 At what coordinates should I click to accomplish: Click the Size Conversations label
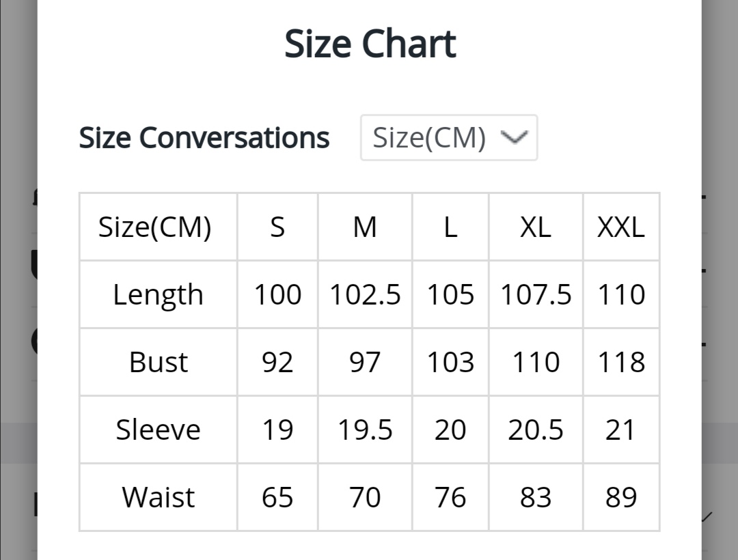pyautogui.click(x=204, y=138)
